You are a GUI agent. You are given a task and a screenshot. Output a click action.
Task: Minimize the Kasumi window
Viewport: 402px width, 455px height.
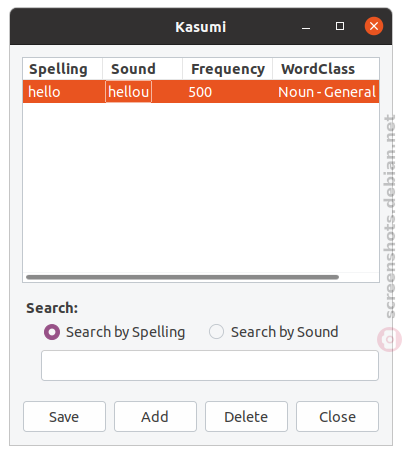point(306,26)
